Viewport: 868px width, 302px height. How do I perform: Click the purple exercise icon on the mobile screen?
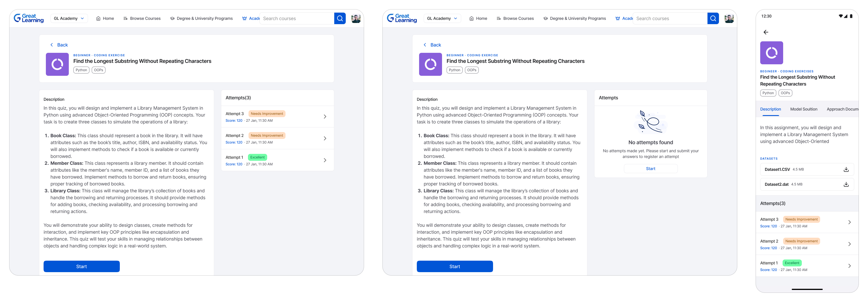tap(771, 53)
